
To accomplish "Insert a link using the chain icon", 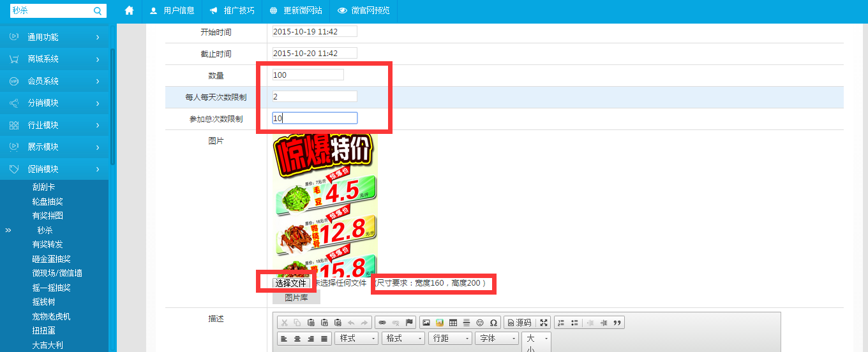I will coord(382,323).
